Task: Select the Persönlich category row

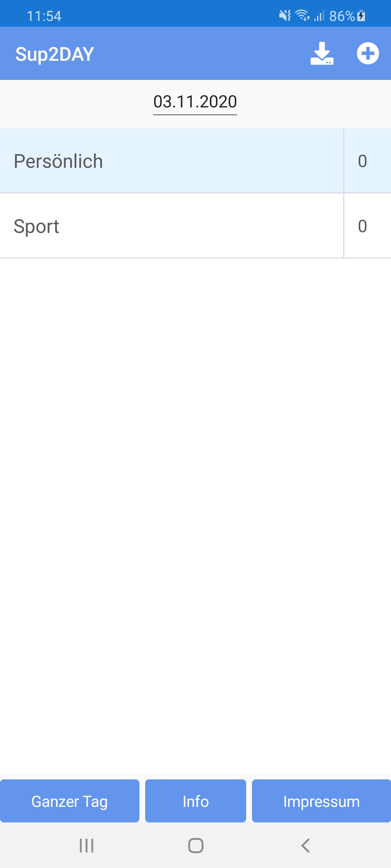Action: (x=170, y=161)
